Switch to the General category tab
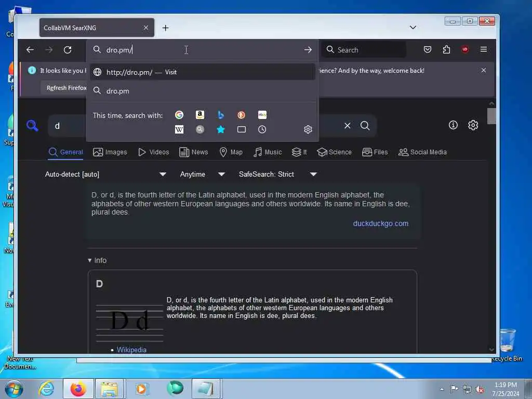This screenshot has width=532, height=399. coord(65,152)
